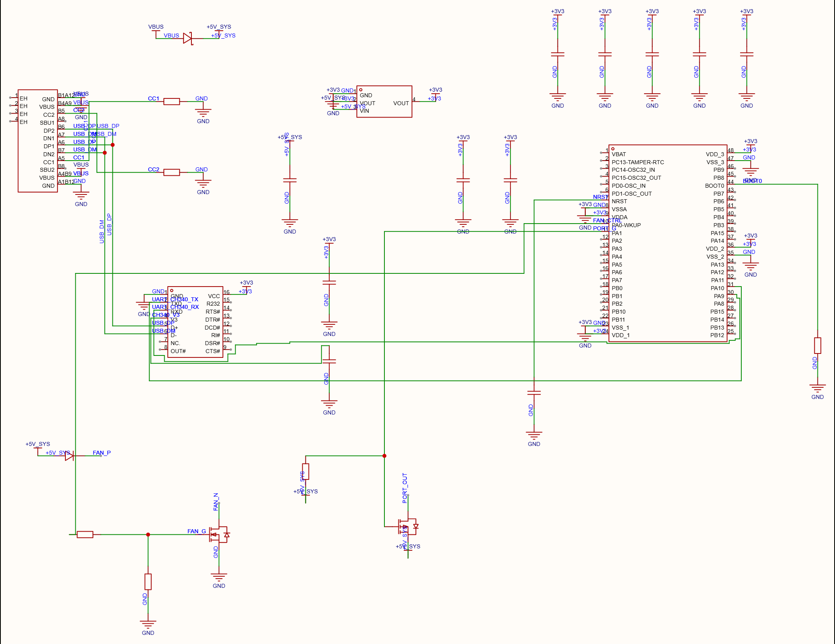Click the CH340_V3 net label
The width and height of the screenshot is (835, 644).
166,315
